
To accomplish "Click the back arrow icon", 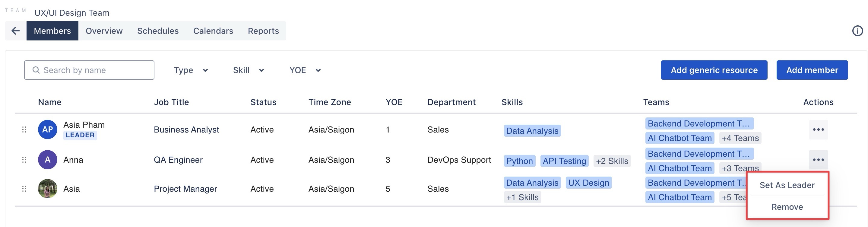I will pyautogui.click(x=15, y=31).
